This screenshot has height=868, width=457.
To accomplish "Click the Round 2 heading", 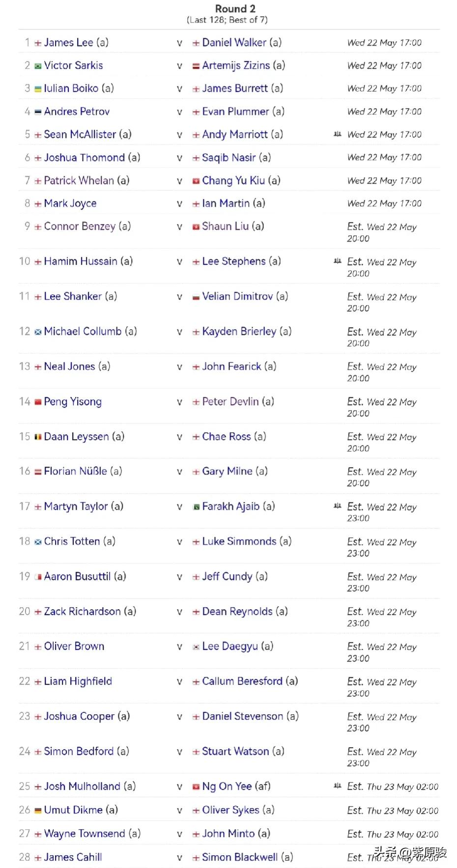I will pyautogui.click(x=235, y=9).
